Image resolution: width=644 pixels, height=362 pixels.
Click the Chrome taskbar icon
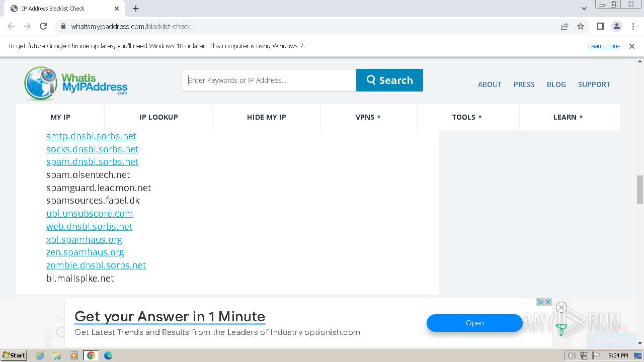91,355
